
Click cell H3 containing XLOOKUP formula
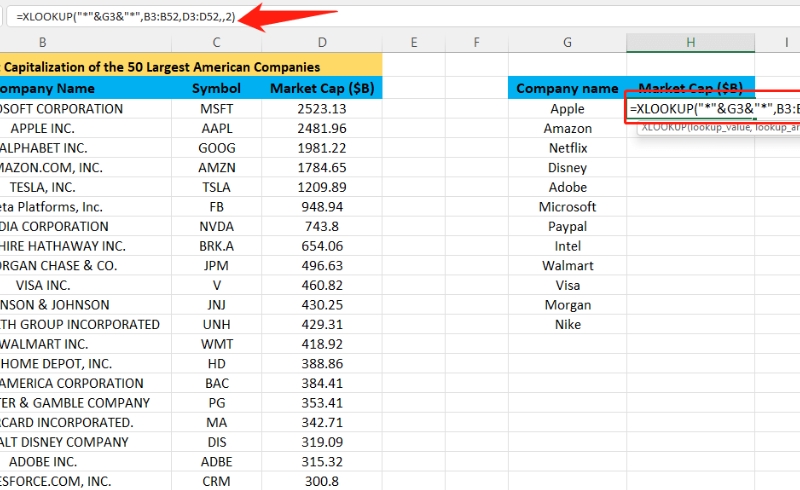pos(713,108)
